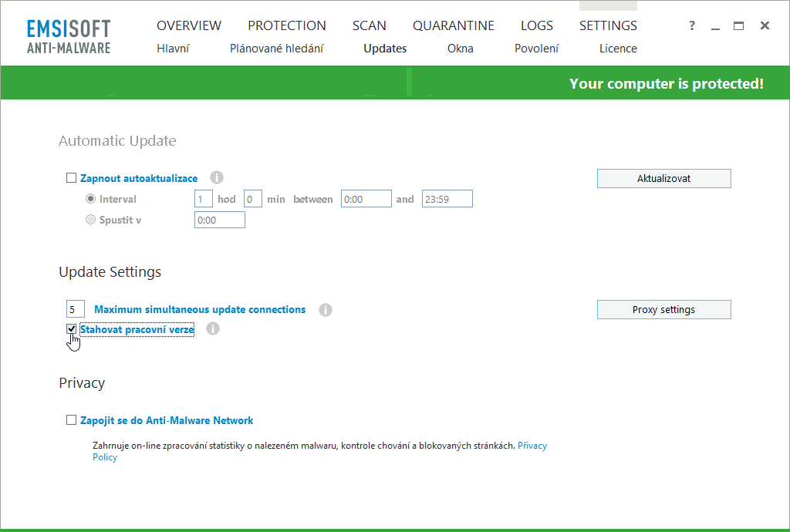790x532 pixels.
Task: Maximize the Emsisoft window
Action: click(x=738, y=25)
